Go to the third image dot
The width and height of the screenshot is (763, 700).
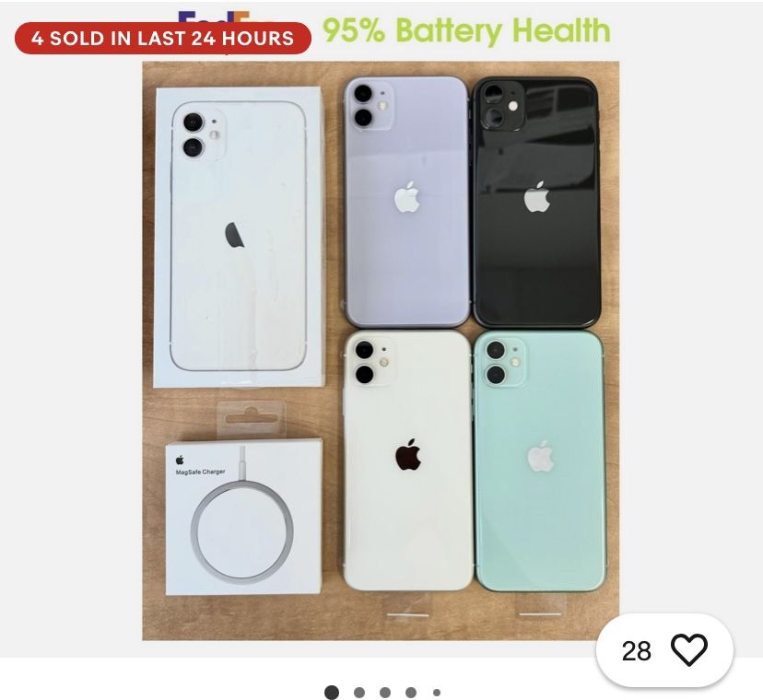(385, 693)
